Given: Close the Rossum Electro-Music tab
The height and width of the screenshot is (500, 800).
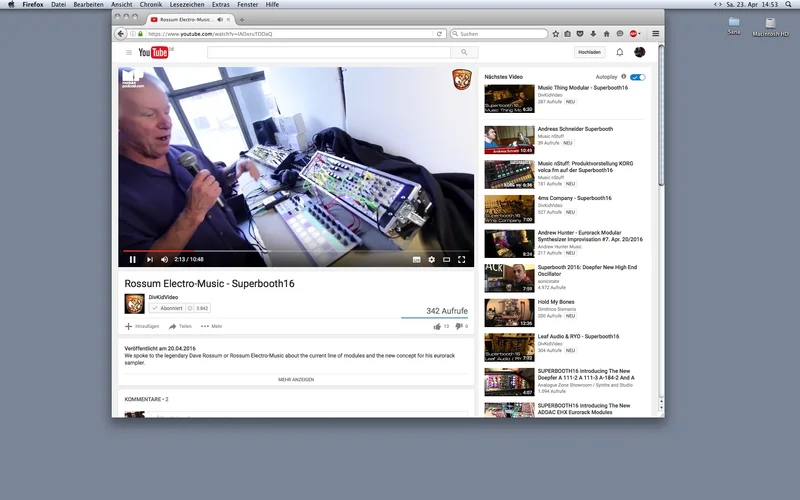Looking at the screenshot, I should click(228, 19).
